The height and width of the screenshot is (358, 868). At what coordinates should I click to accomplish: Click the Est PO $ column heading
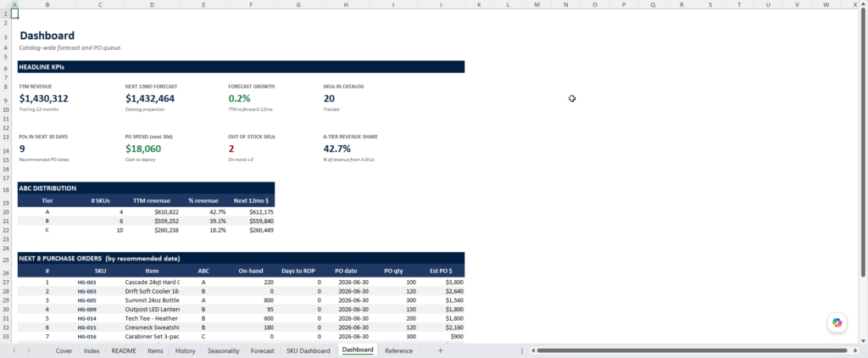pos(441,271)
